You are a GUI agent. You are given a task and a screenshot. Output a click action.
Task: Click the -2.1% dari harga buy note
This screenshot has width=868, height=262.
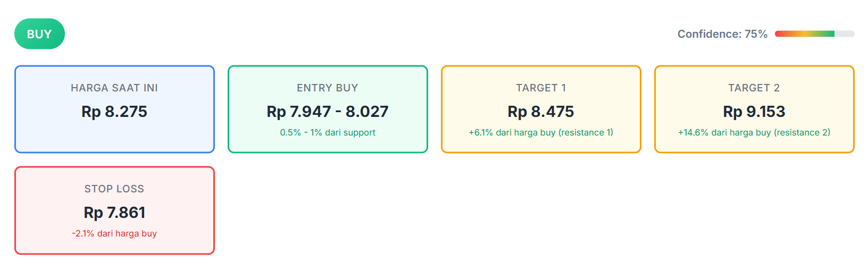coord(114,233)
